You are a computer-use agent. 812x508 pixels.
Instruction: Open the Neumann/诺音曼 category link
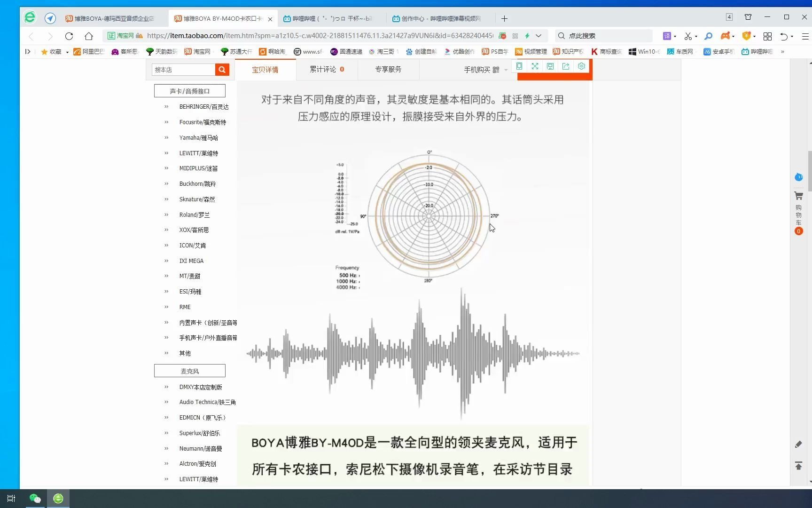click(201, 449)
